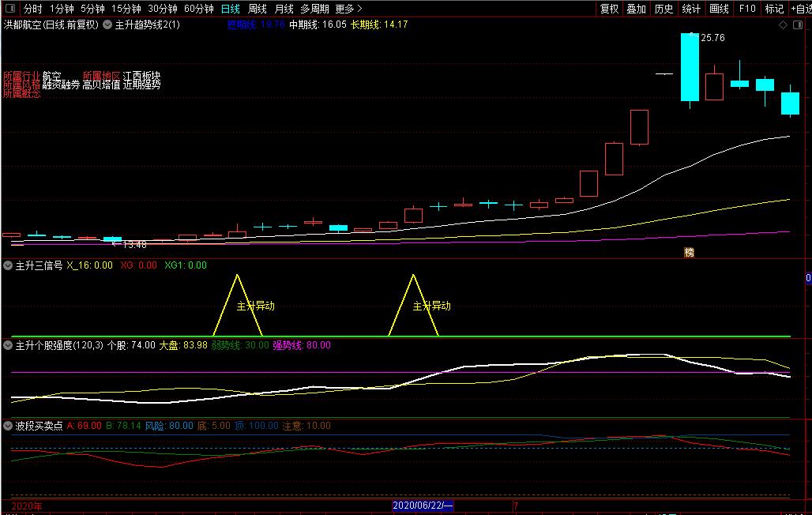Click the 弱势线: 30.00 value
Viewport: 812px width, 515px height.
(x=240, y=345)
